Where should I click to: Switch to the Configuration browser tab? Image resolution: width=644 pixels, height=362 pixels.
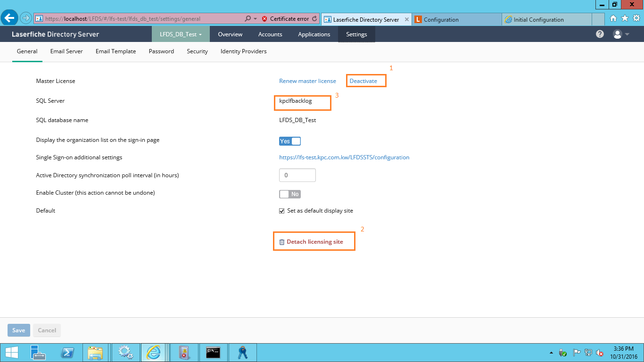[457, 19]
